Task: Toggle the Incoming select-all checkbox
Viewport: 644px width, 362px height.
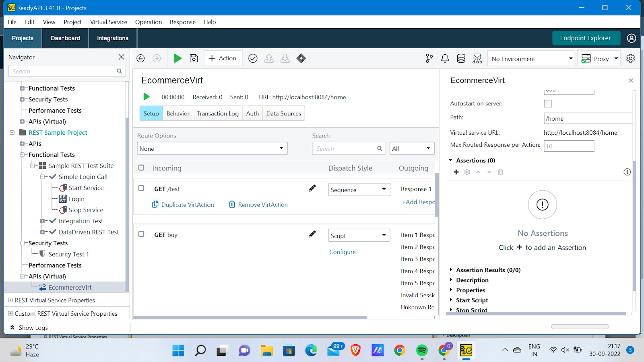Action: coord(141,168)
